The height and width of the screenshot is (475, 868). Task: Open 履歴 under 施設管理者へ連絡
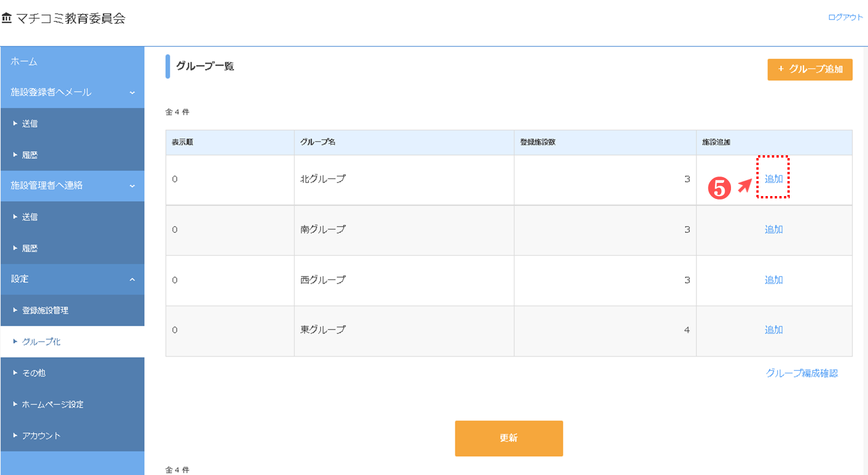coord(73,248)
